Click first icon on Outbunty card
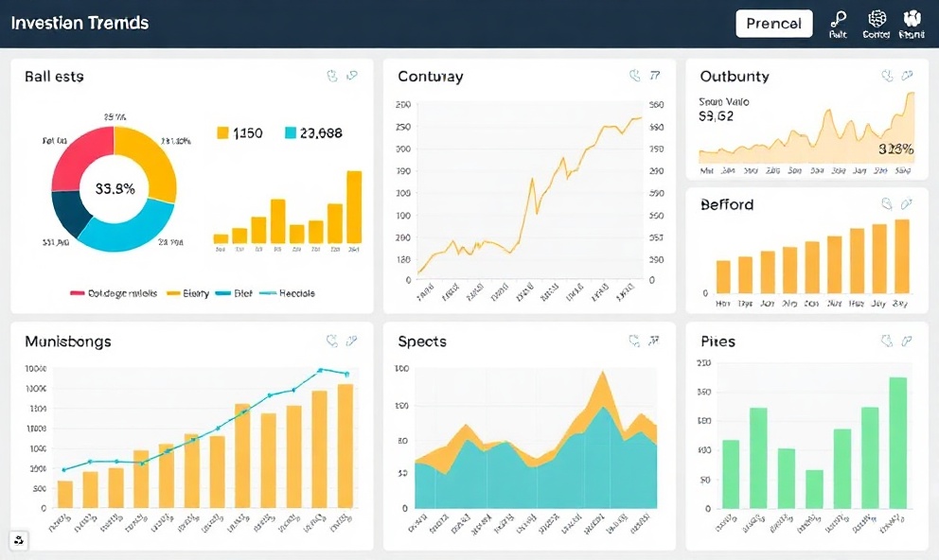939x560 pixels. (888, 76)
